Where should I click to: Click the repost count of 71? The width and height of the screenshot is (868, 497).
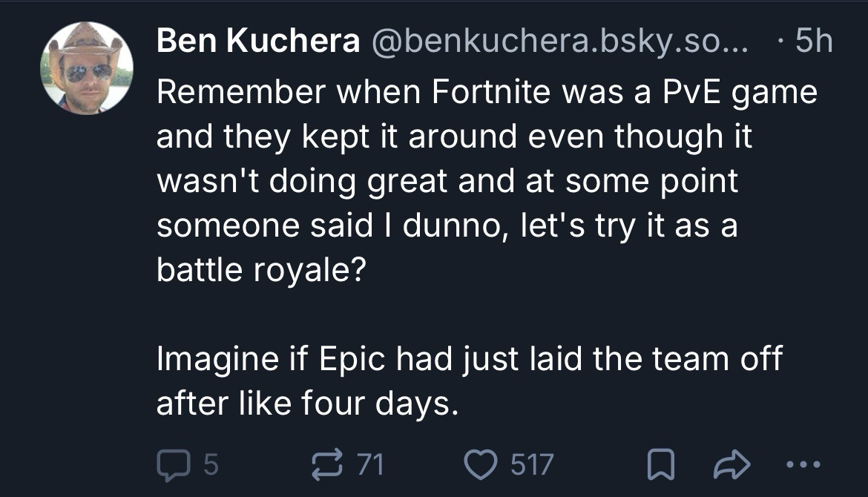[x=370, y=465]
